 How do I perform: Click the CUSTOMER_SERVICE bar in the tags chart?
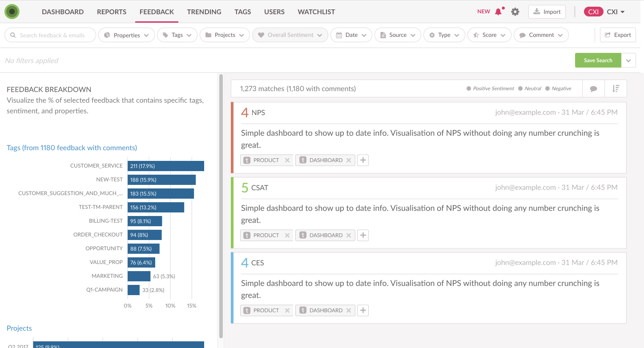point(166,166)
